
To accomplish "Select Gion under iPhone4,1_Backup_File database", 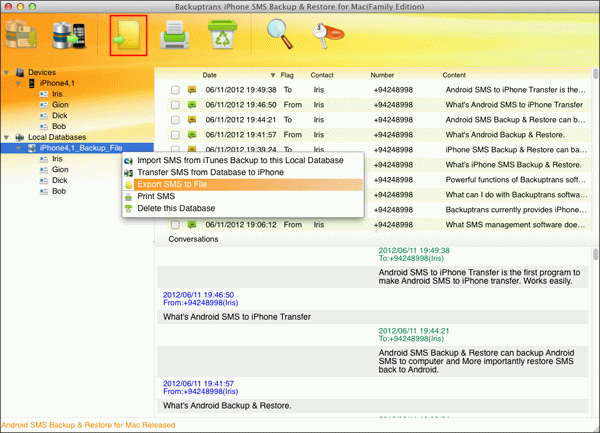I will tap(60, 169).
